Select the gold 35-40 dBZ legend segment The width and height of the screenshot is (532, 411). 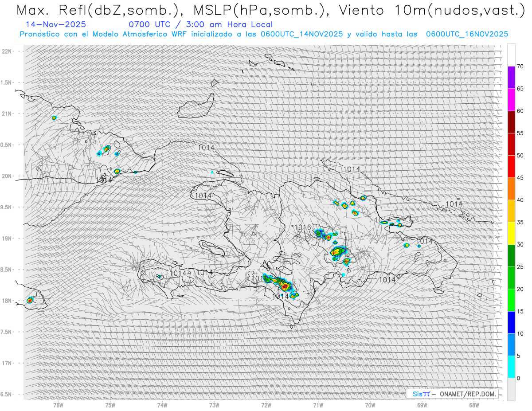(511, 211)
